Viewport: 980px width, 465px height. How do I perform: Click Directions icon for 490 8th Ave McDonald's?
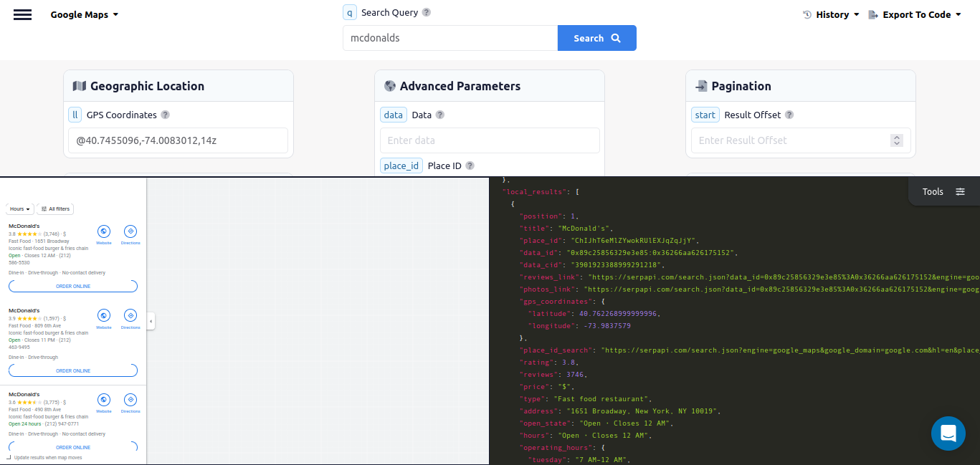130,400
